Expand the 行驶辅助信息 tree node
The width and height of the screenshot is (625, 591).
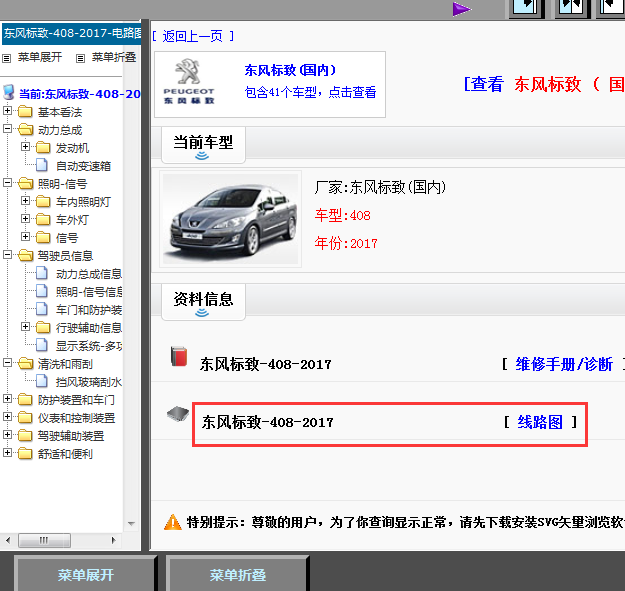point(26,327)
